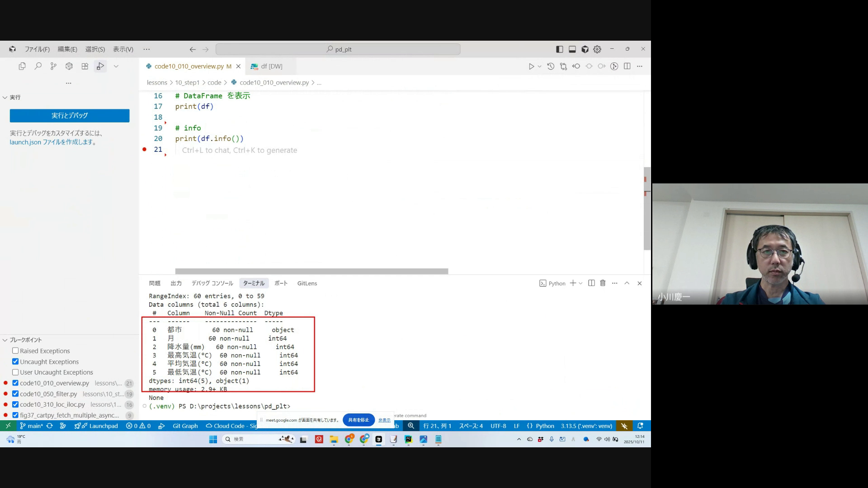The height and width of the screenshot is (488, 868).
Task: Collapse the ブレークポイント section
Action: tap(5, 340)
